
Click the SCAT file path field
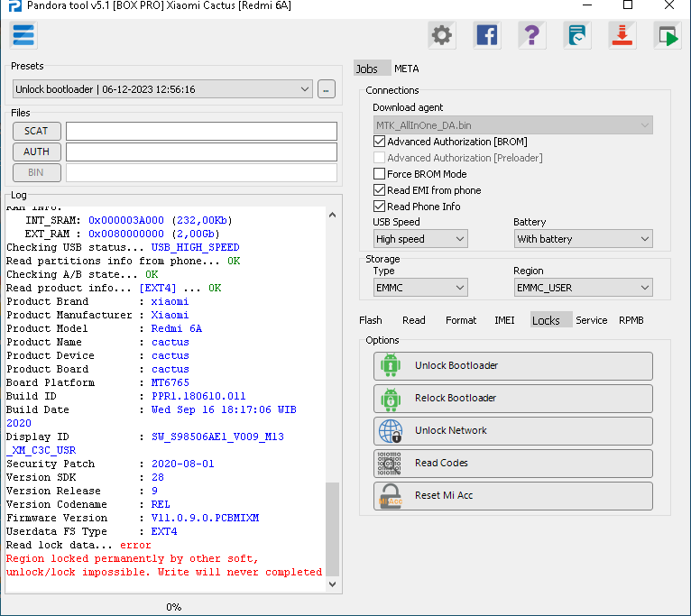tap(201, 132)
